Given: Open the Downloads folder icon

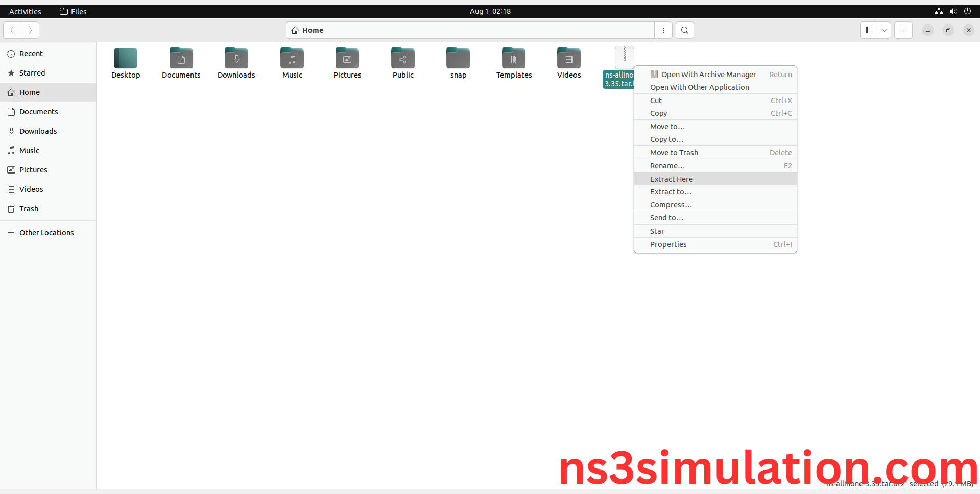Looking at the screenshot, I should click(x=236, y=58).
